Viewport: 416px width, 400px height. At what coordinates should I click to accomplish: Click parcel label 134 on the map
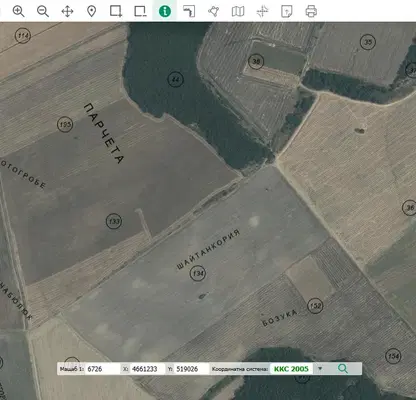click(x=198, y=274)
